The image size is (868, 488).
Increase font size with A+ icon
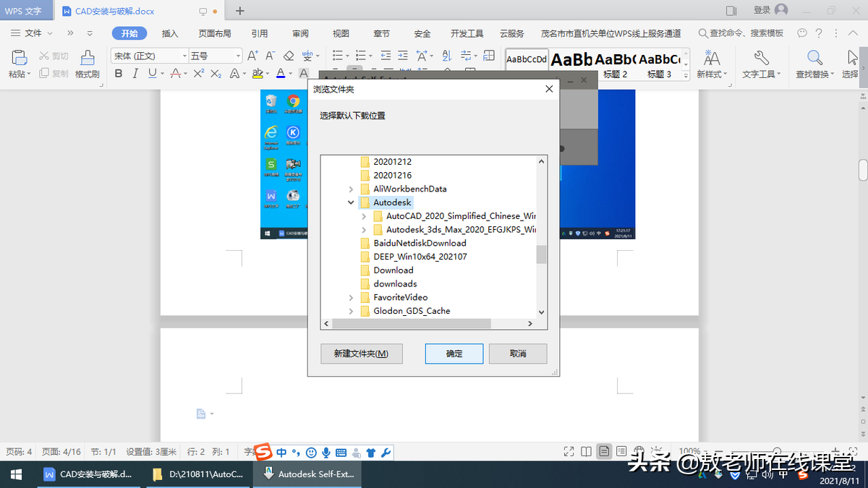[252, 56]
